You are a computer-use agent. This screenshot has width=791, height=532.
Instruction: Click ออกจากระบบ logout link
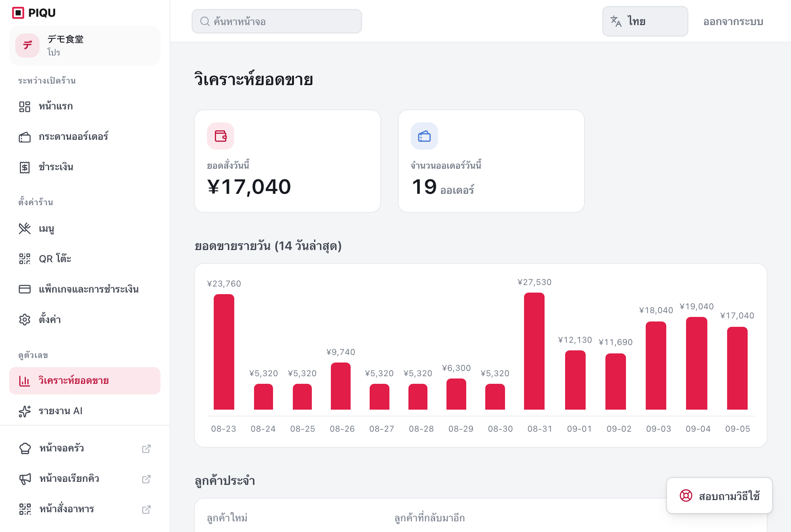coord(733,22)
